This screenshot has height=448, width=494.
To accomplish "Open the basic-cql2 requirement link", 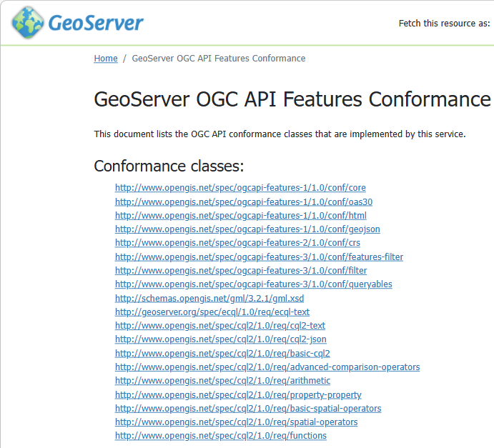I will pyautogui.click(x=222, y=354).
